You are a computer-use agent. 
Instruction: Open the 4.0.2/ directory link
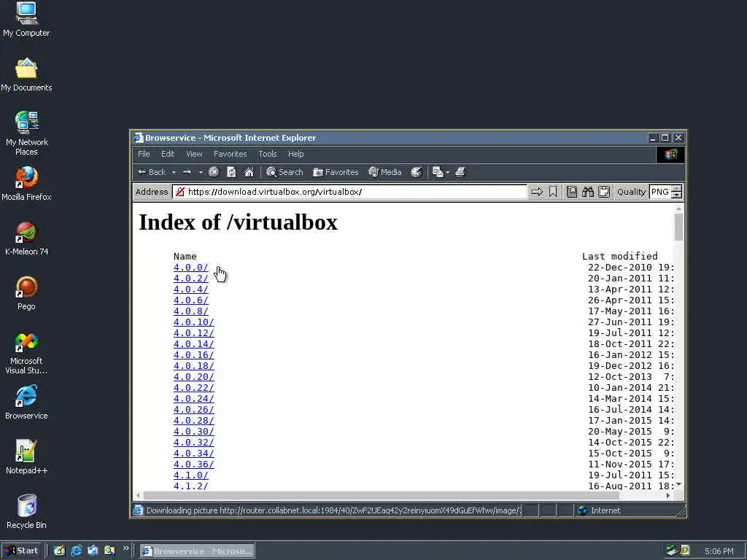point(190,278)
